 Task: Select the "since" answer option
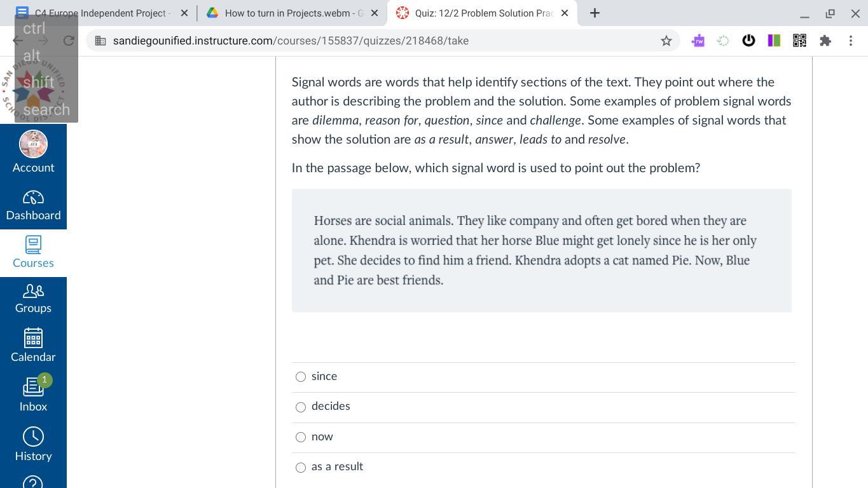[301, 377]
